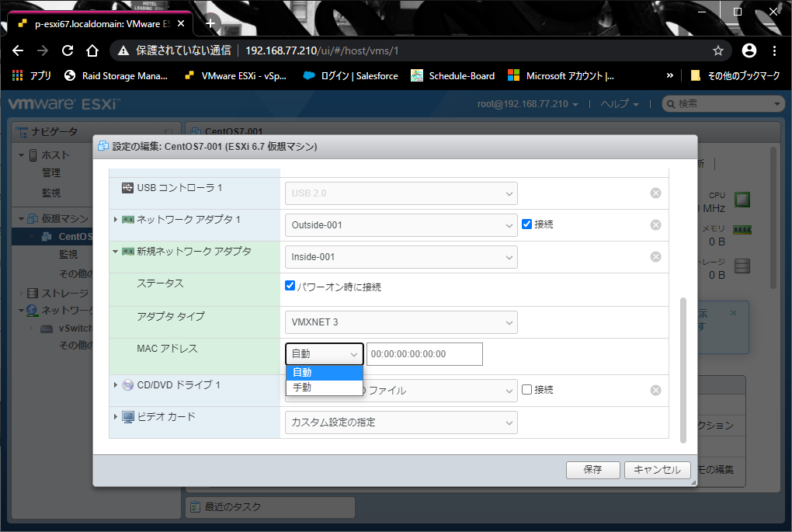Toggle connect at power on checkbox
Image resolution: width=792 pixels, height=532 pixels.
point(290,286)
